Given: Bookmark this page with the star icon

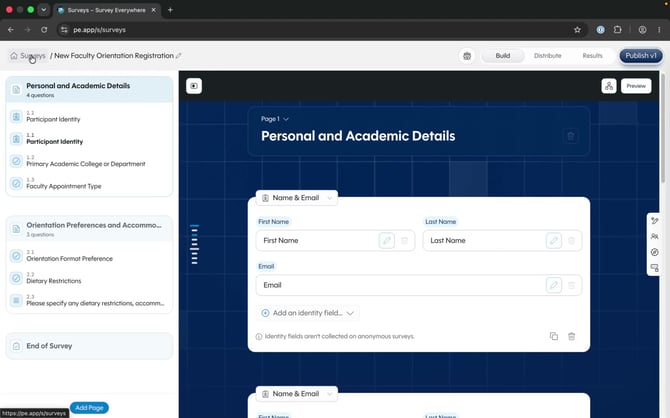Looking at the screenshot, I should (577, 30).
